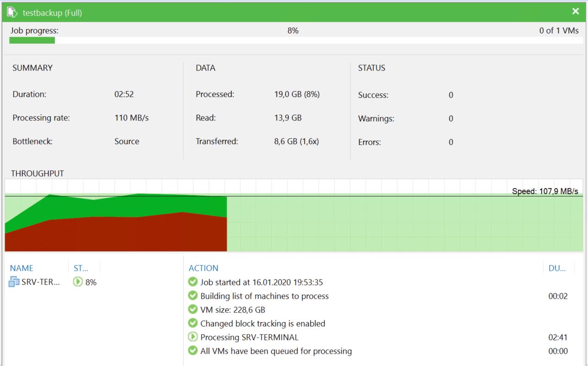This screenshot has width=588, height=366.
Task: Sort by the NAME column header
Action: (22, 268)
